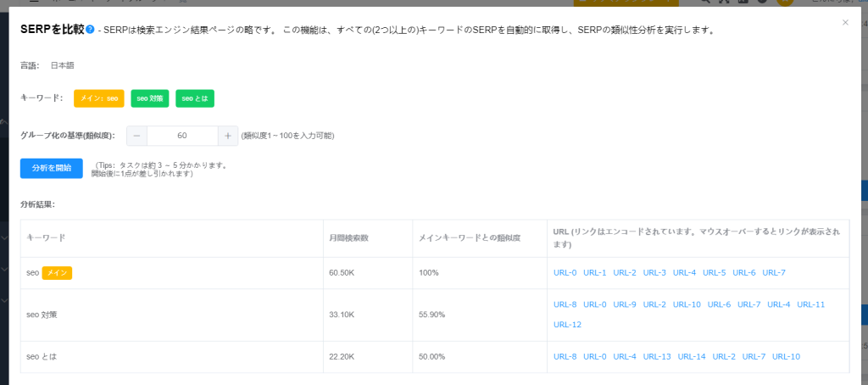Select the 33.10K monthly search value
The image size is (868, 385).
point(342,315)
